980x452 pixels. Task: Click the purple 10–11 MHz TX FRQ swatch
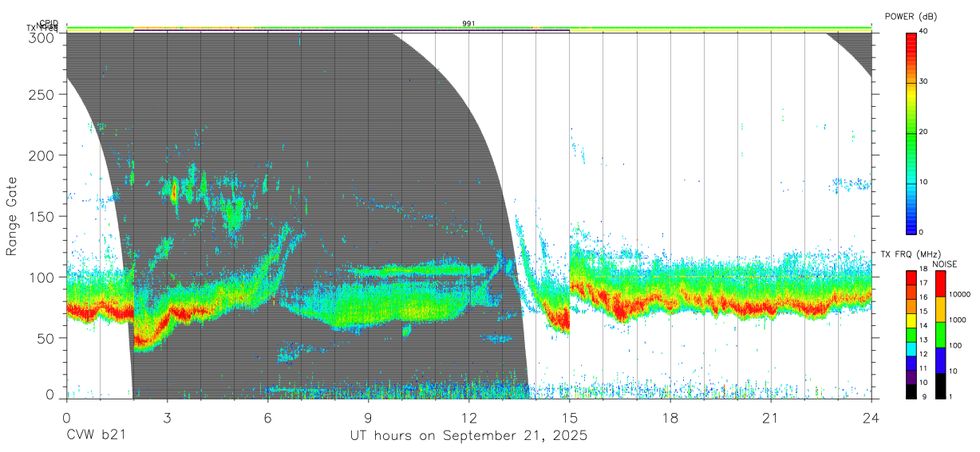[911, 377]
